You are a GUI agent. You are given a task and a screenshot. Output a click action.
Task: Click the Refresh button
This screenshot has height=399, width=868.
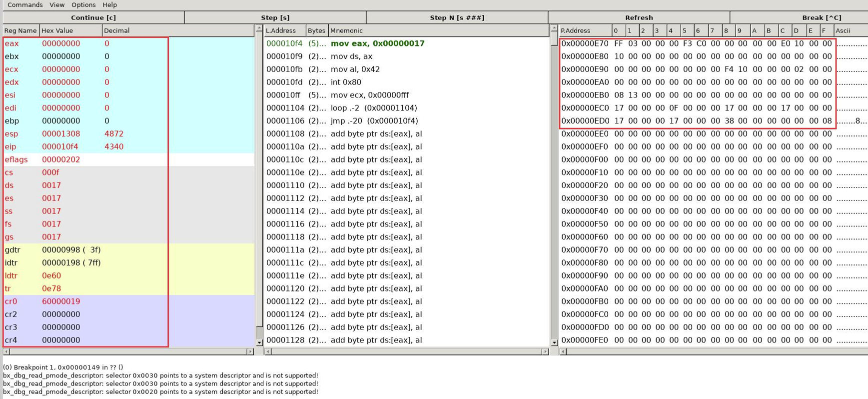point(639,17)
